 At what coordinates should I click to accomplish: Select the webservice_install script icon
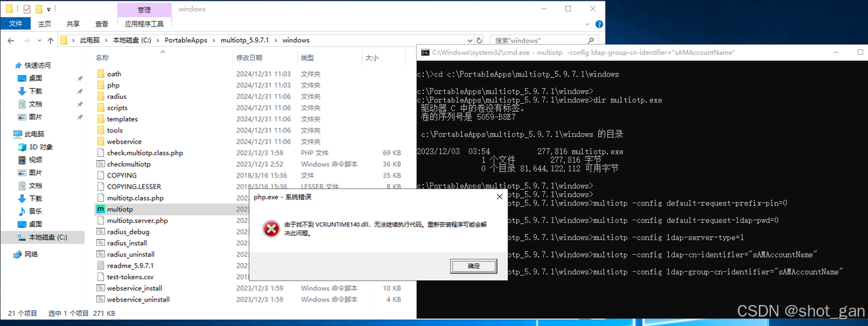click(x=100, y=288)
